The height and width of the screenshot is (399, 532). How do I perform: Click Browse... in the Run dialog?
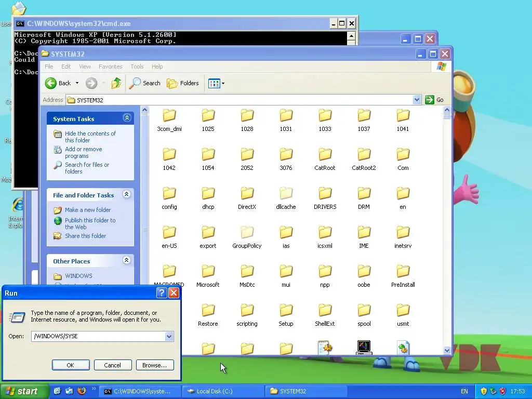[x=155, y=365]
